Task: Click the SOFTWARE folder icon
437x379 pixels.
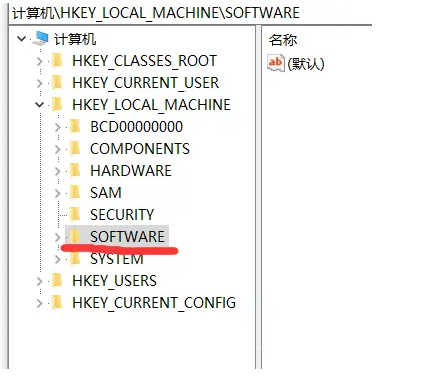Action: point(76,237)
